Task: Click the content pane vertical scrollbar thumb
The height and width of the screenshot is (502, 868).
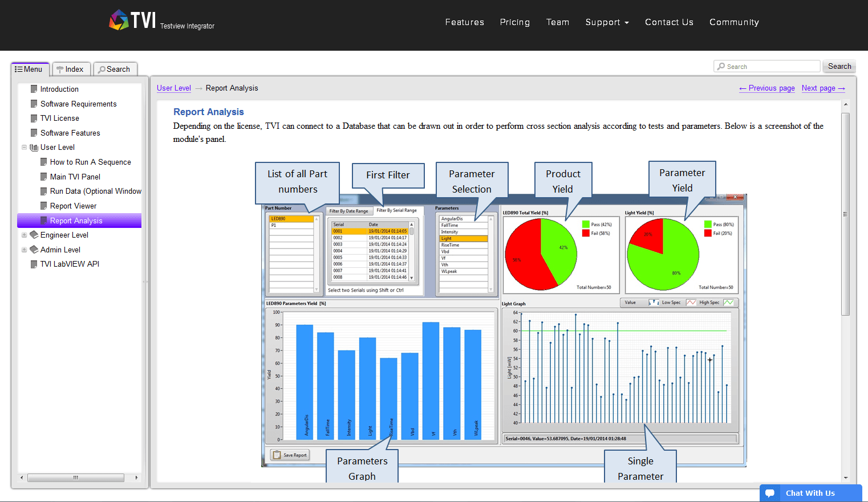Action: [846, 214]
